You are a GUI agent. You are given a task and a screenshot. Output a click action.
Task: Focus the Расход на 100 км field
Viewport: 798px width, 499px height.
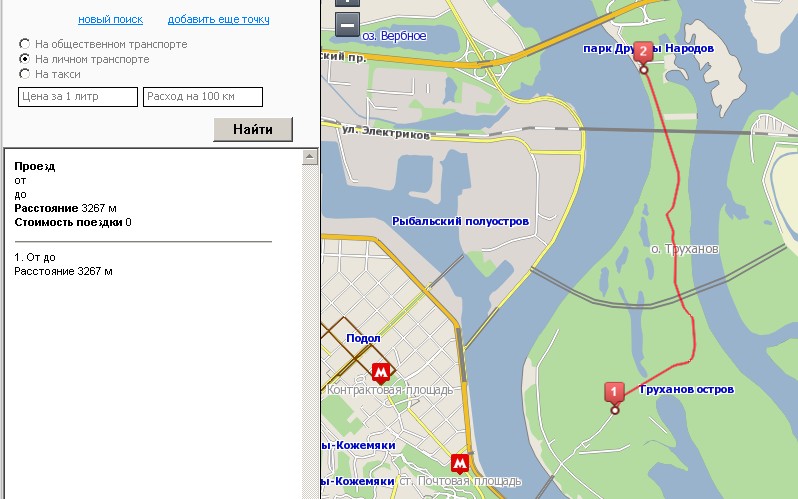click(203, 97)
